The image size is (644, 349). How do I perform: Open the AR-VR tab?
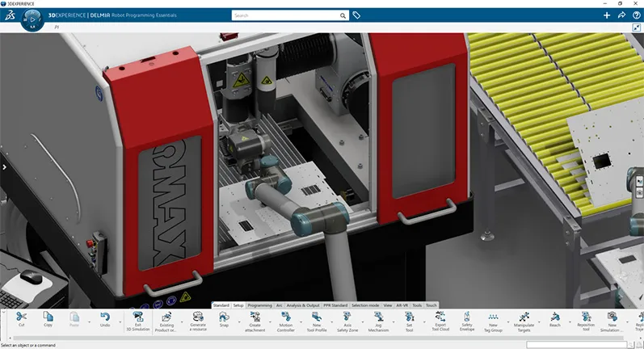402,305
